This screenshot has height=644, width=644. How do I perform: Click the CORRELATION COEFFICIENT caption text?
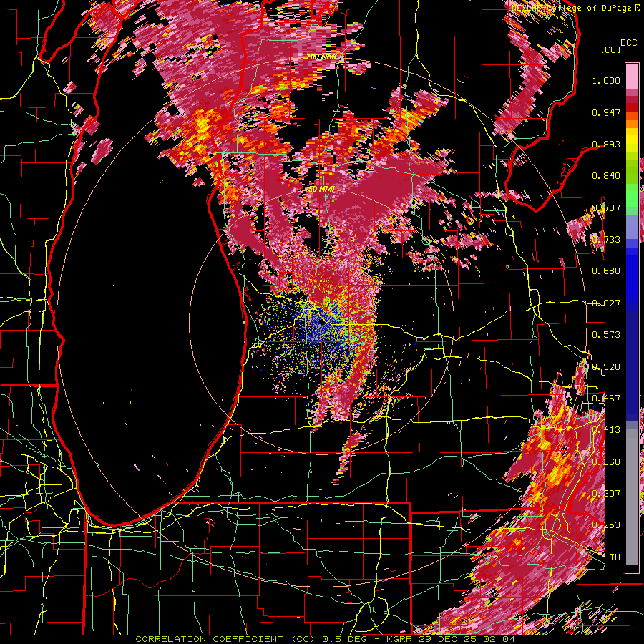209,639
